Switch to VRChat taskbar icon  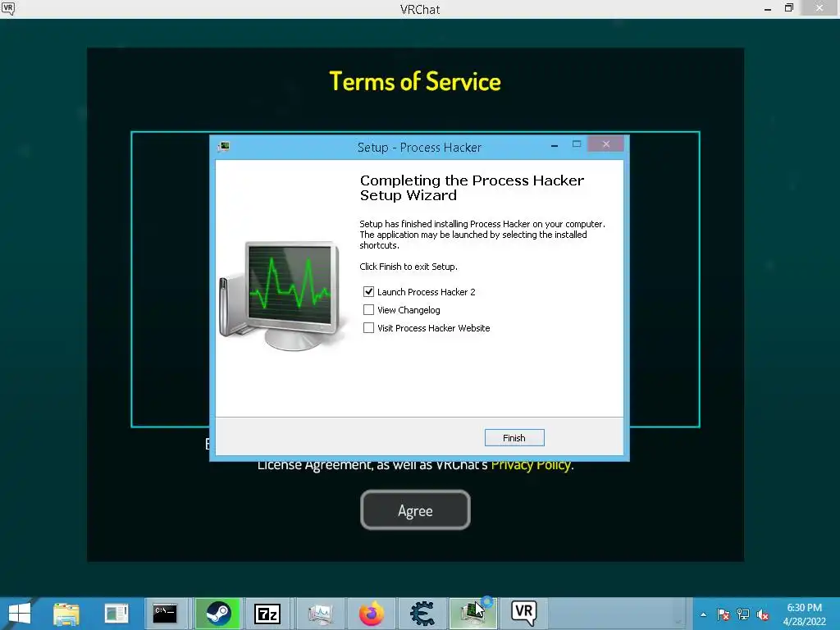point(523,614)
